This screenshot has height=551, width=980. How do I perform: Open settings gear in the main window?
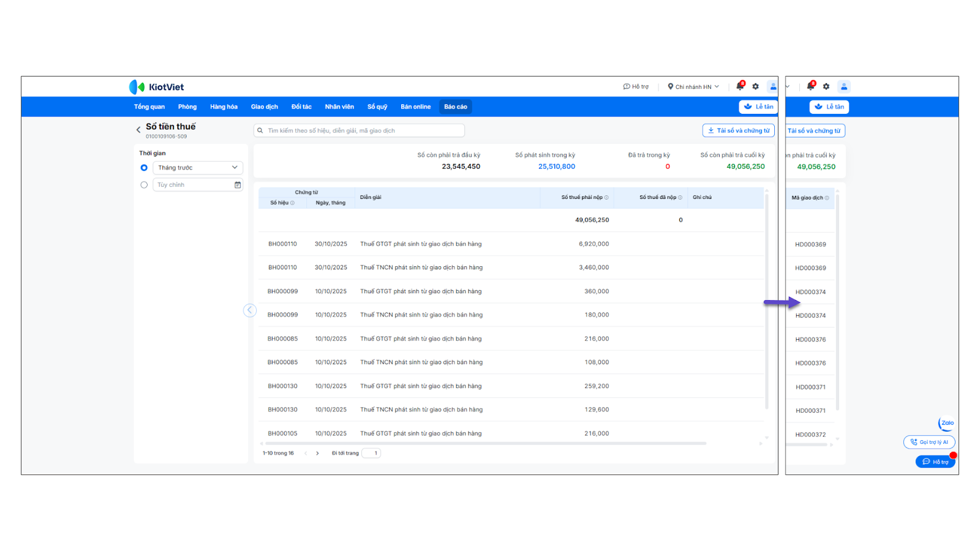click(756, 87)
